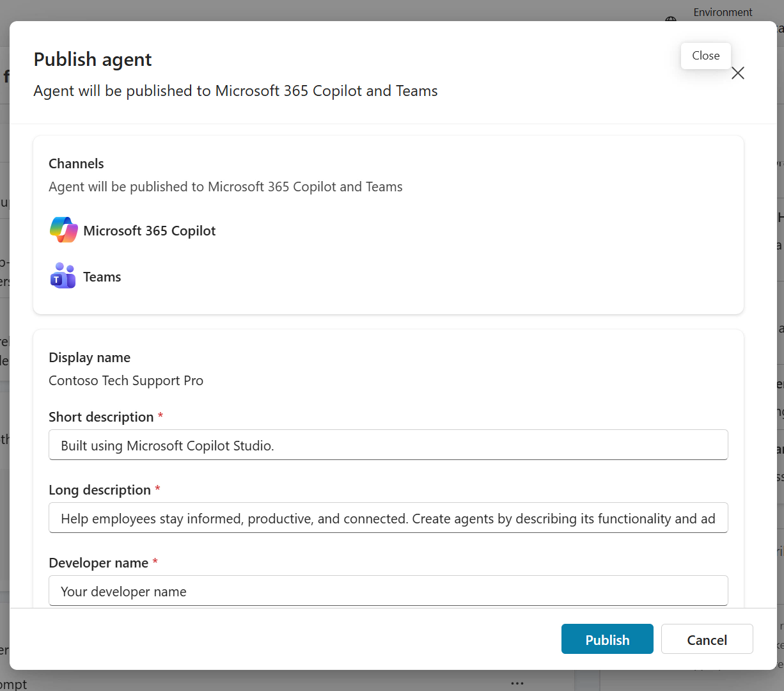Click the Long description field label

pos(100,490)
